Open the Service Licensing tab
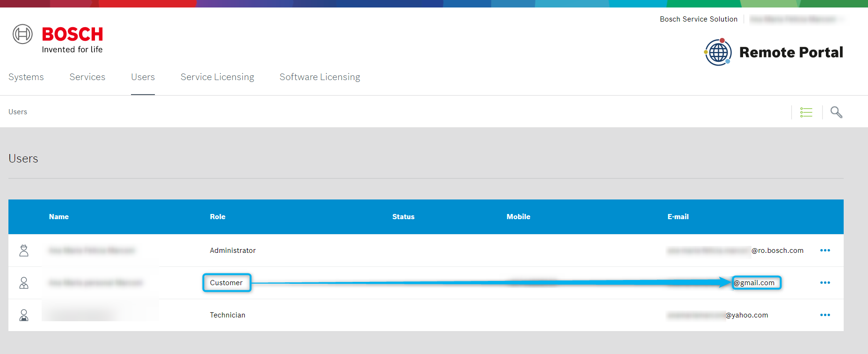Image resolution: width=868 pixels, height=354 pixels. click(218, 77)
